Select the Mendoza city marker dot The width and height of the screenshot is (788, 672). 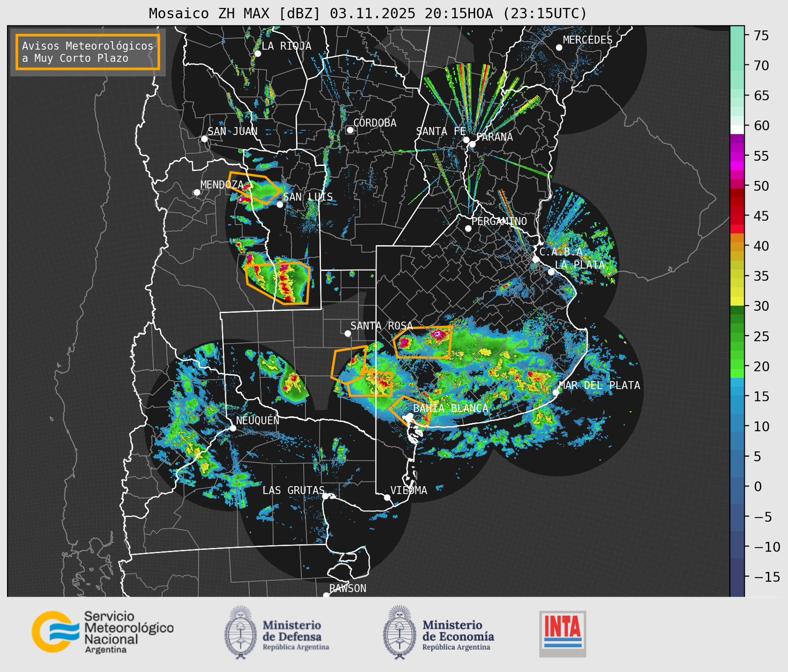pyautogui.click(x=197, y=193)
